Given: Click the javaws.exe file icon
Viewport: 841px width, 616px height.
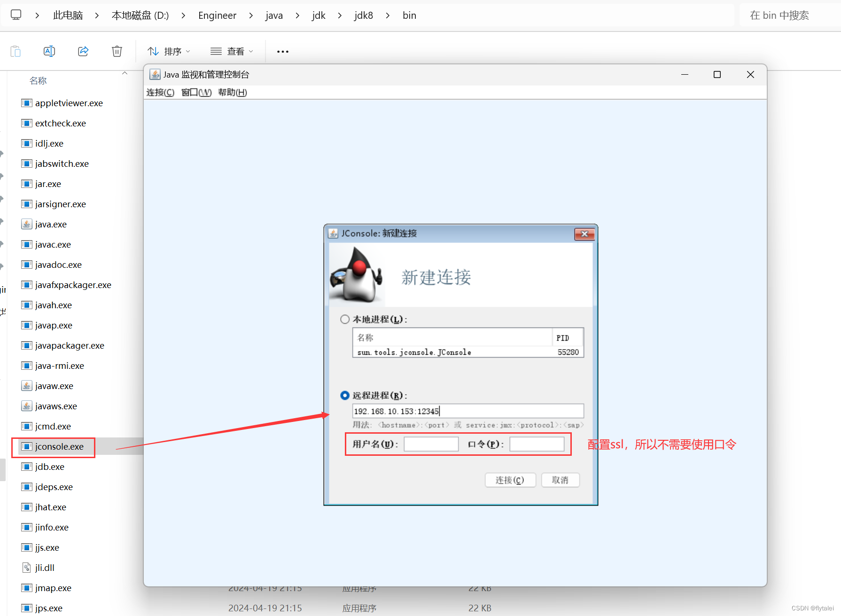Looking at the screenshot, I should (27, 406).
